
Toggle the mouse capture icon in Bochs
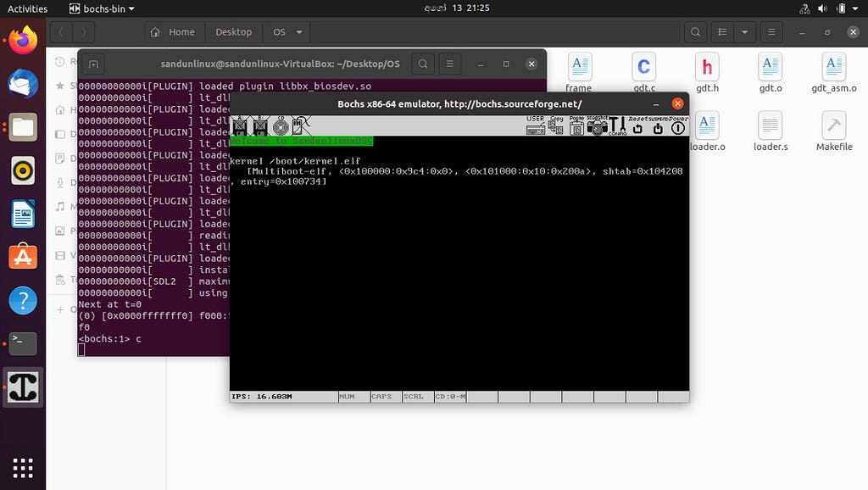pyautogui.click(x=301, y=126)
